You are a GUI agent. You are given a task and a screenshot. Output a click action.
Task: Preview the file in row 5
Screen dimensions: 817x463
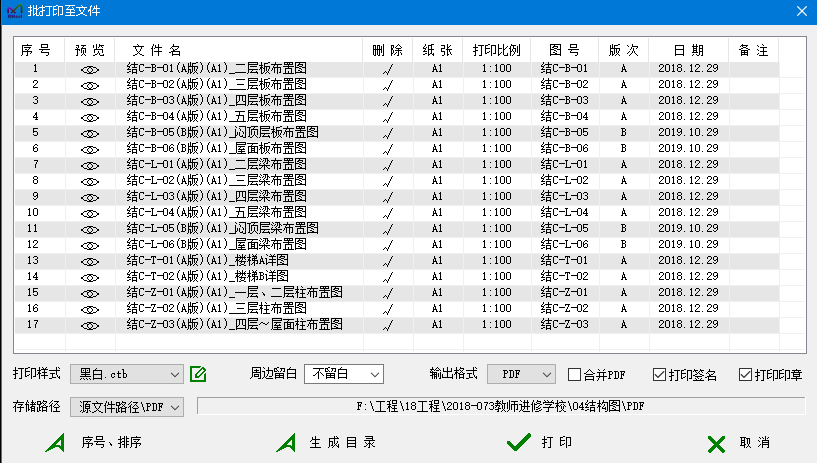(x=90, y=133)
